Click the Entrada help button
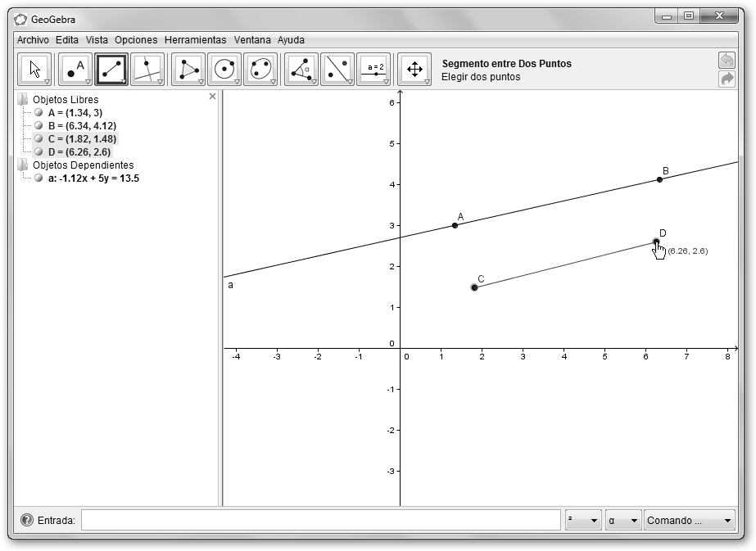Screen dimensions: 756x551 pos(27,520)
